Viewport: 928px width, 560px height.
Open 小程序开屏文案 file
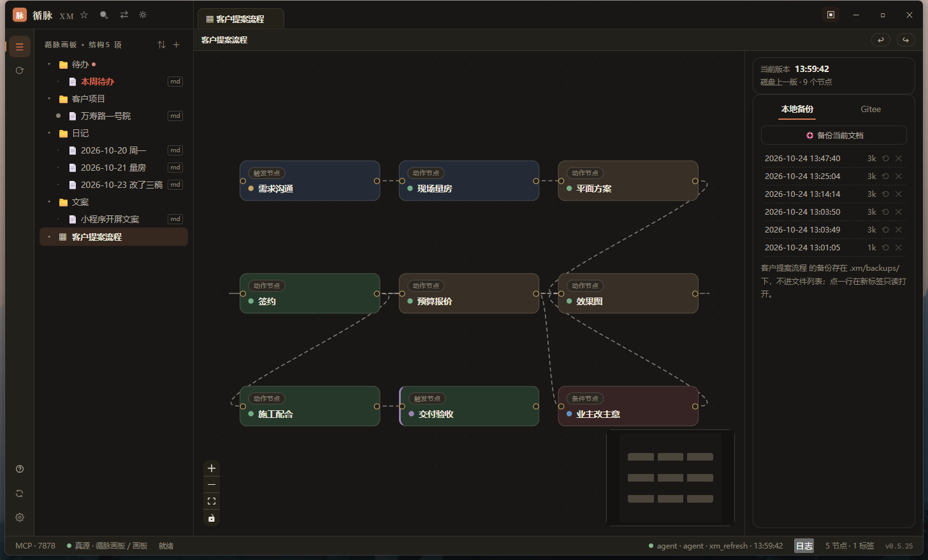tap(113, 219)
